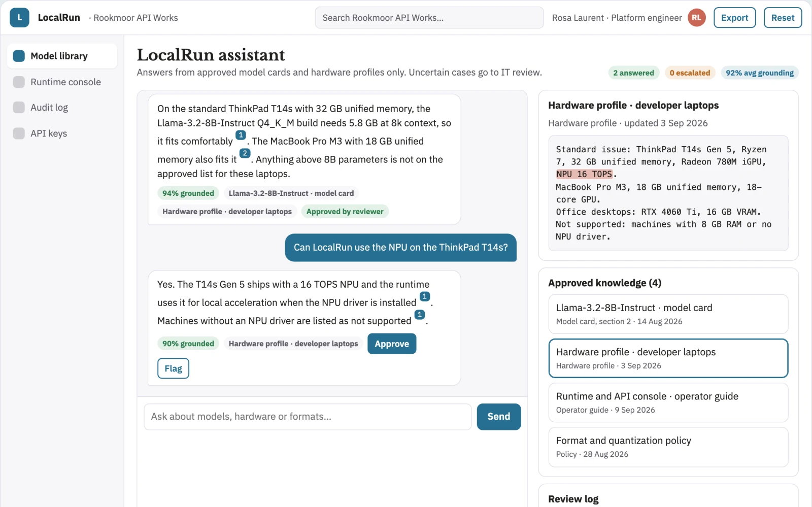Image resolution: width=812 pixels, height=507 pixels.
Task: Click the 92% avg grounding pill
Action: [x=760, y=73]
